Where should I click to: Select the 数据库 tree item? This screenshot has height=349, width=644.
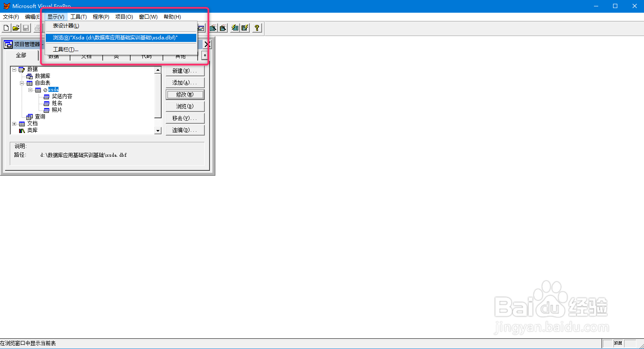tap(42, 76)
